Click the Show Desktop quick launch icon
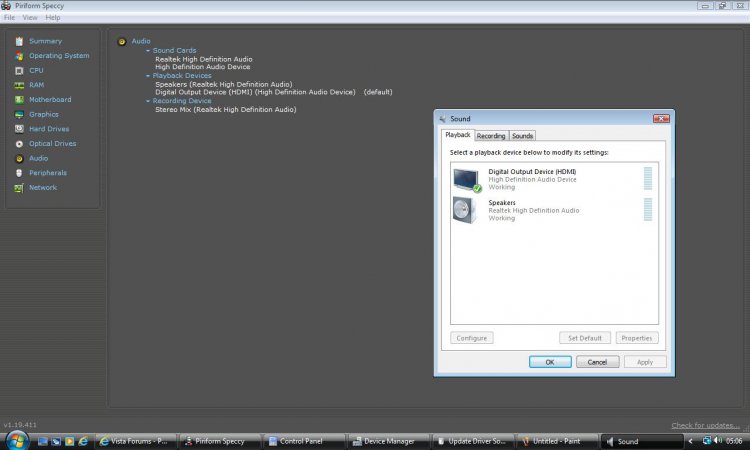 coord(43,441)
